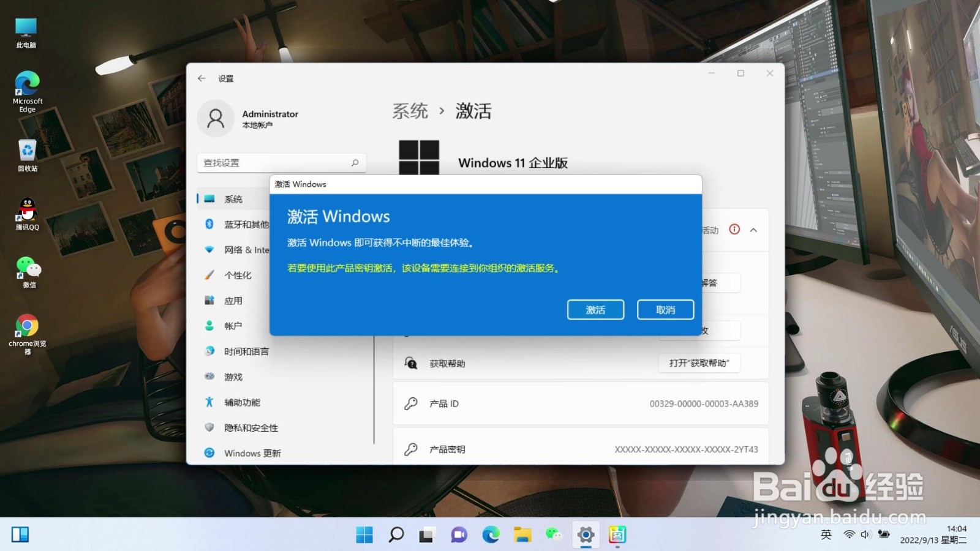
Task: Open Task View on the taskbar
Action: pyautogui.click(x=427, y=534)
